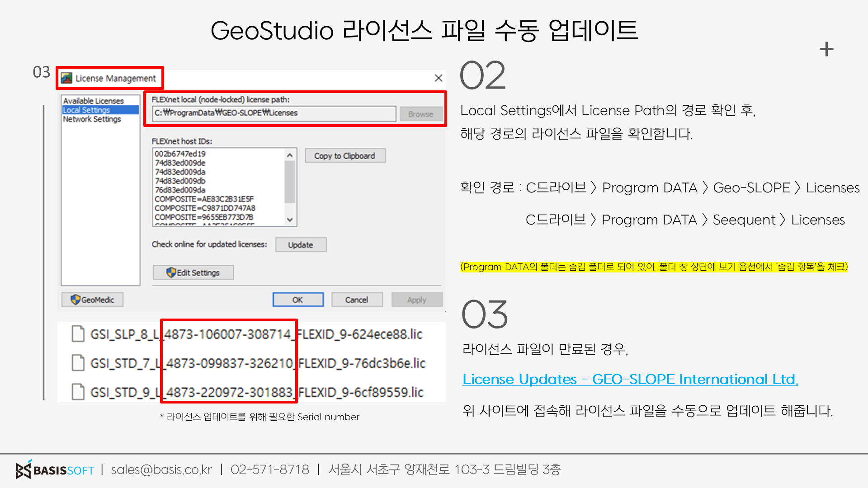Select Available Licenses in the list
The image size is (868, 488).
coord(93,101)
